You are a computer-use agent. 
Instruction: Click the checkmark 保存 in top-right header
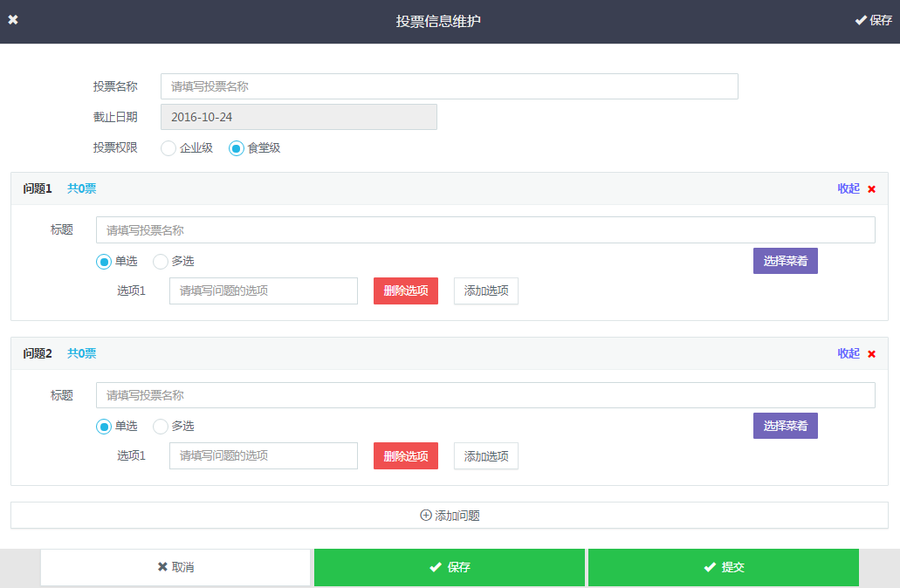pos(873,20)
